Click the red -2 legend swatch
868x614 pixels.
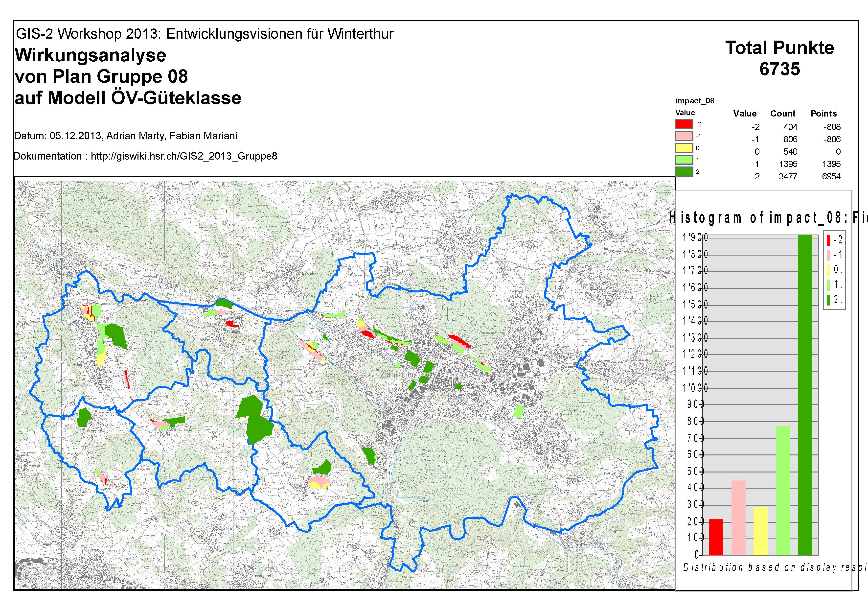(x=684, y=124)
